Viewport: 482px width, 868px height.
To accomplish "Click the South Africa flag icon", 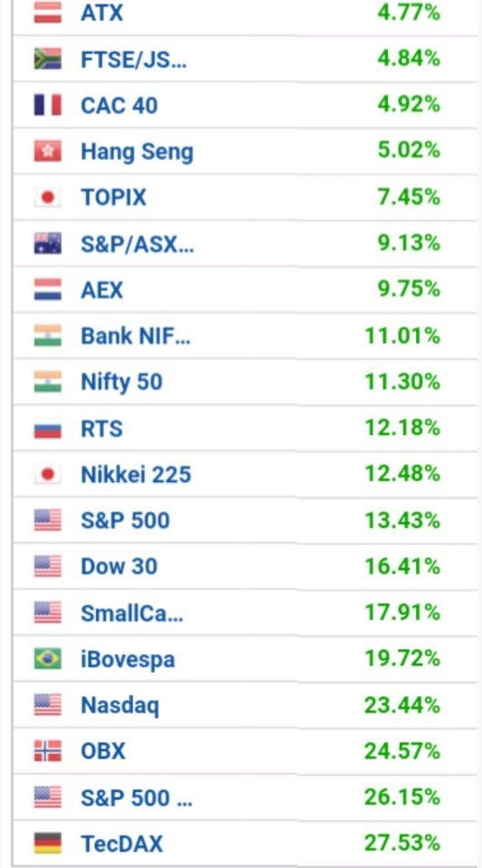I will click(48, 59).
